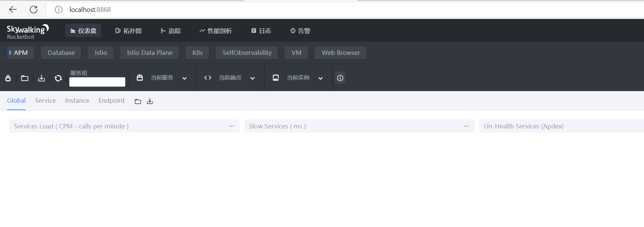Click the 服务组 service group input field
This screenshot has width=644, height=227.
pyautogui.click(x=97, y=82)
